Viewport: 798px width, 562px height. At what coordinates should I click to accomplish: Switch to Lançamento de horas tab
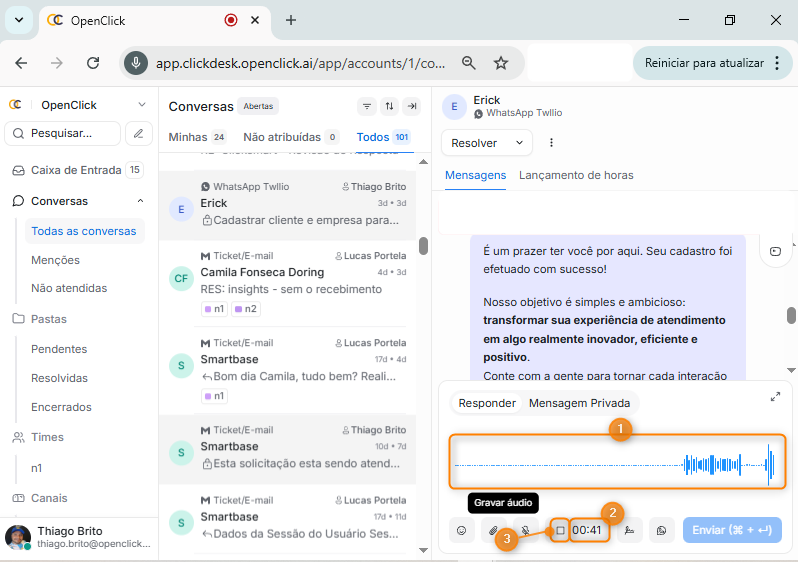pyautogui.click(x=576, y=175)
